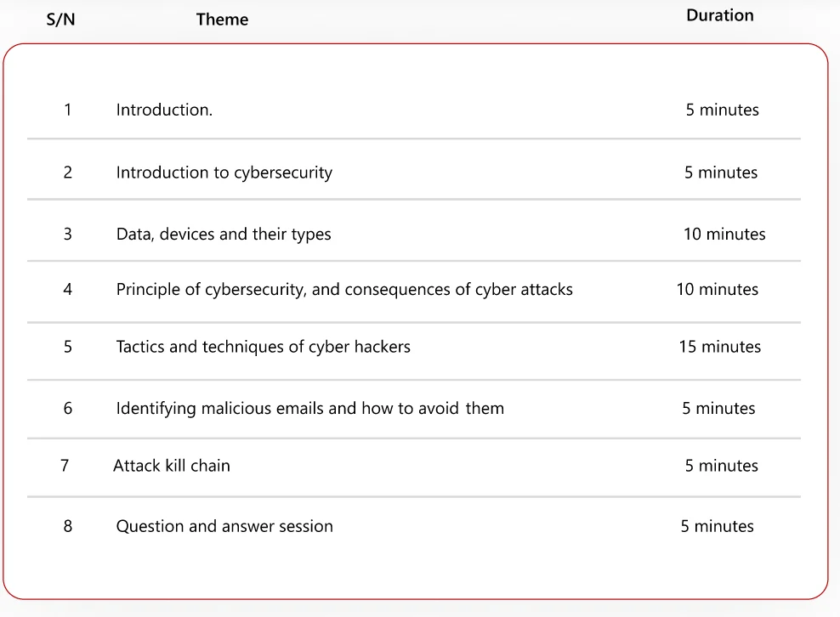This screenshot has height=617, width=840.
Task: Click Data, devices and their types
Action: pos(224,234)
